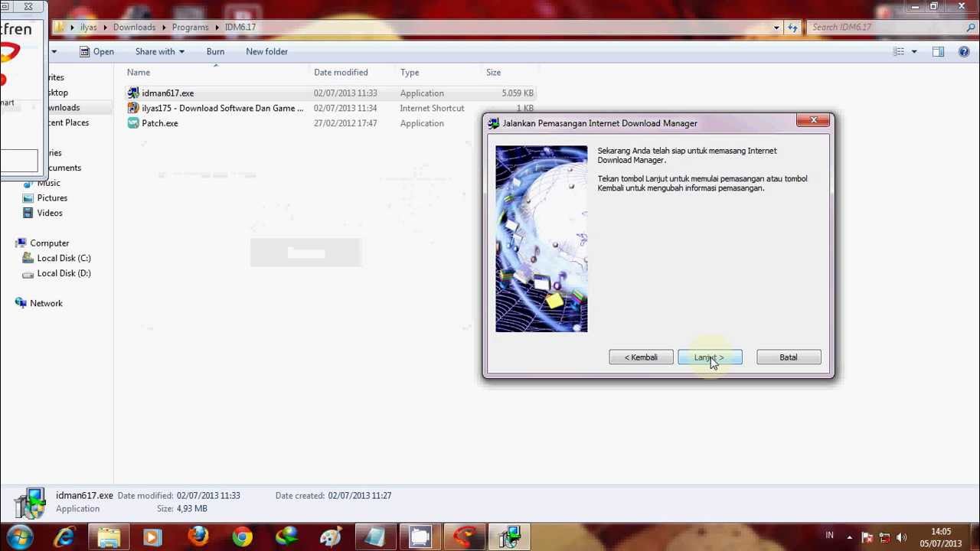The width and height of the screenshot is (980, 551).
Task: Click the Smartfren modem taskbar icon
Action: (x=464, y=537)
